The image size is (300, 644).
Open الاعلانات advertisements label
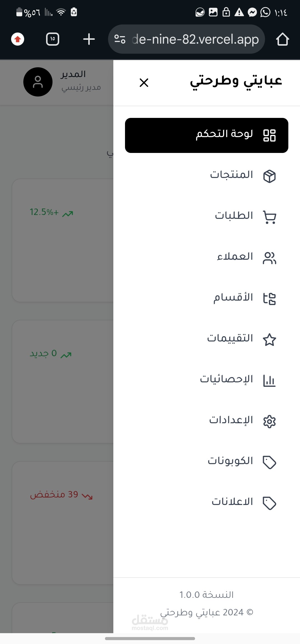[x=232, y=502]
